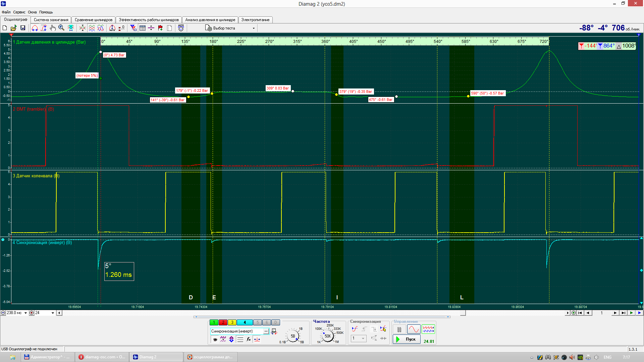Toggle channel visibility eye icon
The image size is (644, 362).
215,340
